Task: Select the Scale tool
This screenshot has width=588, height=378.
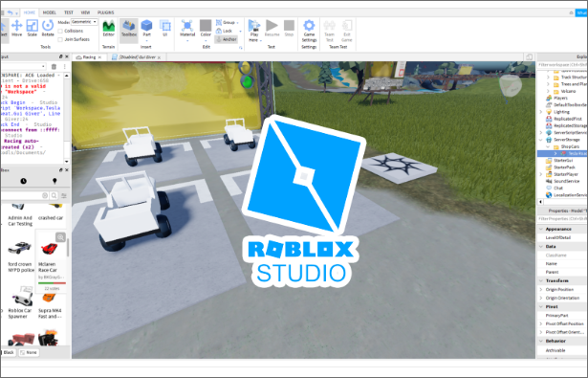Action: coord(32,28)
